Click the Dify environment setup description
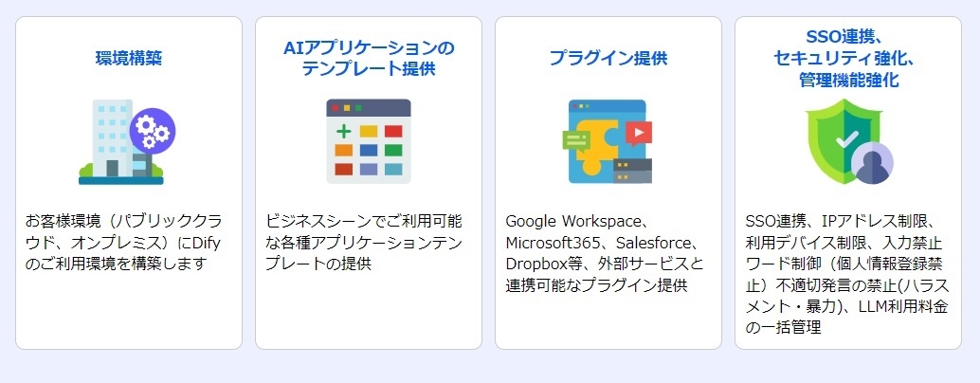This screenshot has width=980, height=383. coord(129,242)
